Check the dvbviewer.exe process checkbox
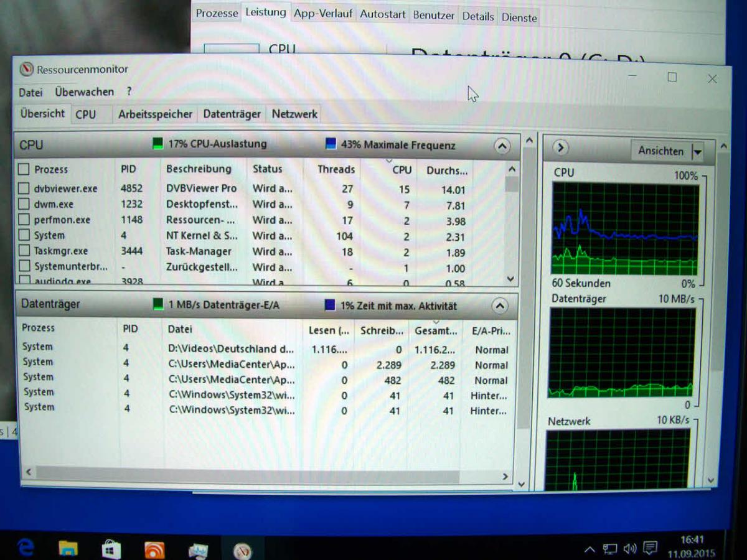747x560 pixels. tap(24, 188)
